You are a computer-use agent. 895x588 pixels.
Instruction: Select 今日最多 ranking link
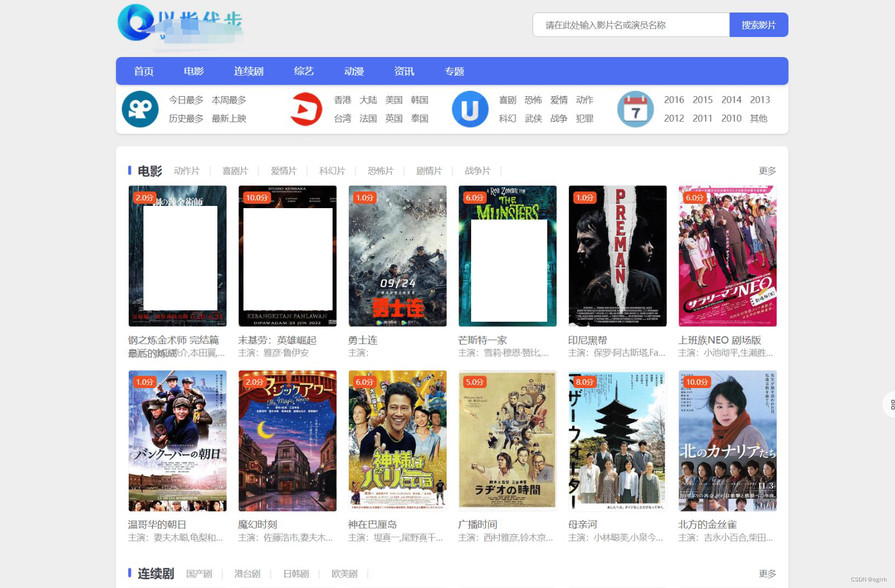186,100
